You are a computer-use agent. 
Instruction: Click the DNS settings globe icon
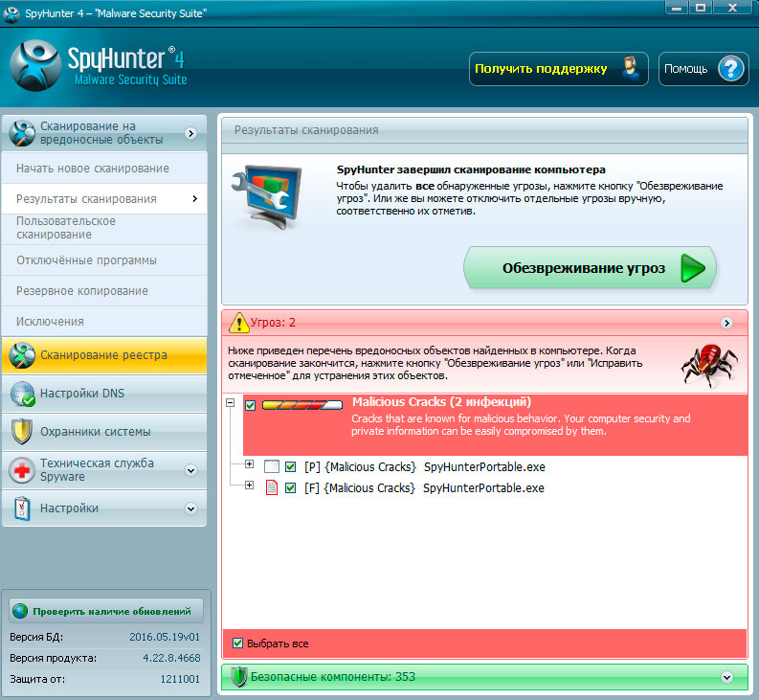point(22,394)
